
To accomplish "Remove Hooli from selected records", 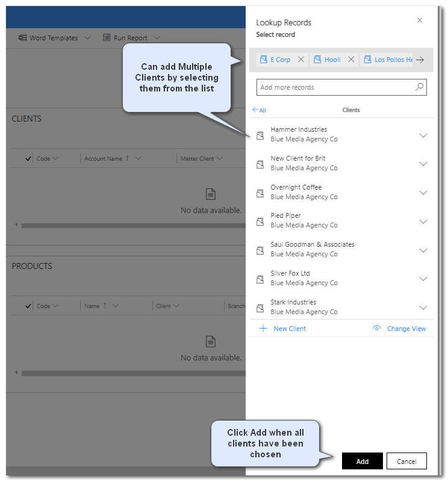I will click(x=351, y=60).
